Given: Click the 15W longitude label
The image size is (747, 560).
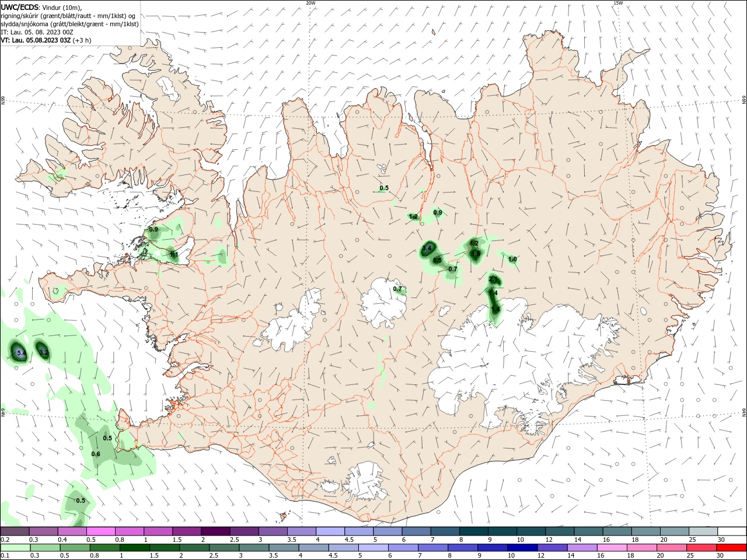Looking at the screenshot, I should (x=618, y=3).
